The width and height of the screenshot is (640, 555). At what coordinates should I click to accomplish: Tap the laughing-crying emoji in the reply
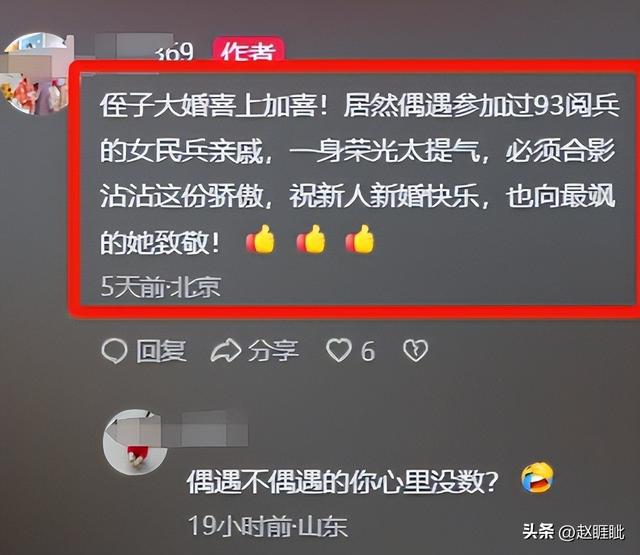[538, 477]
